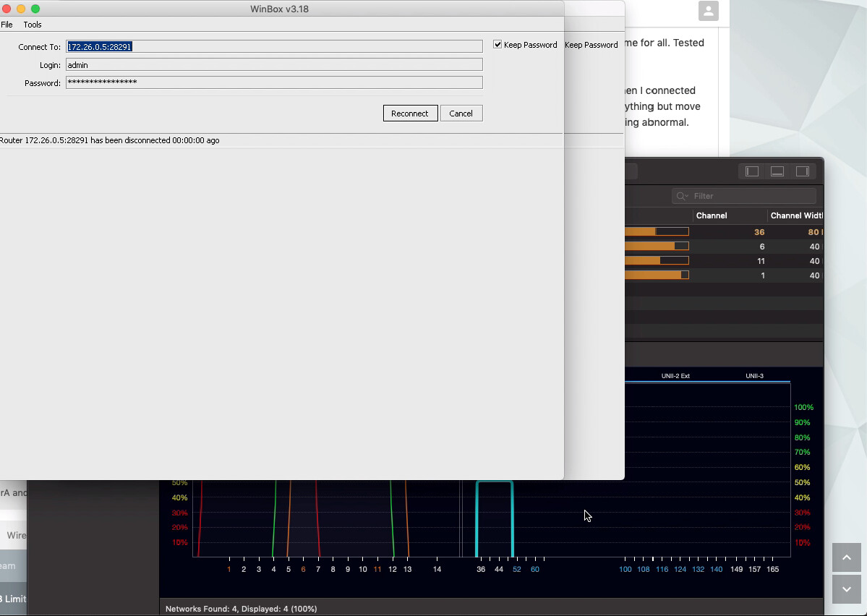Image resolution: width=867 pixels, height=616 pixels.
Task: Click channel 60 label on graph axis
Action: [534, 569]
